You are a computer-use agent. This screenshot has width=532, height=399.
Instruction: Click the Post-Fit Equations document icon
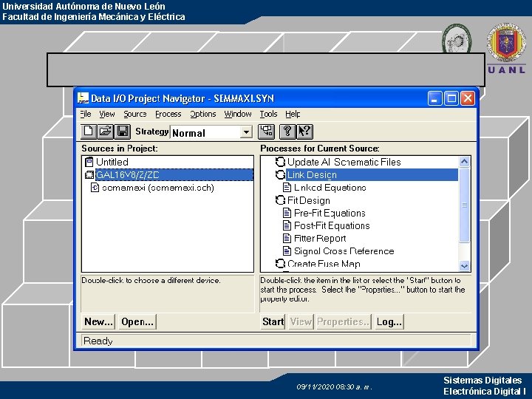click(x=287, y=225)
